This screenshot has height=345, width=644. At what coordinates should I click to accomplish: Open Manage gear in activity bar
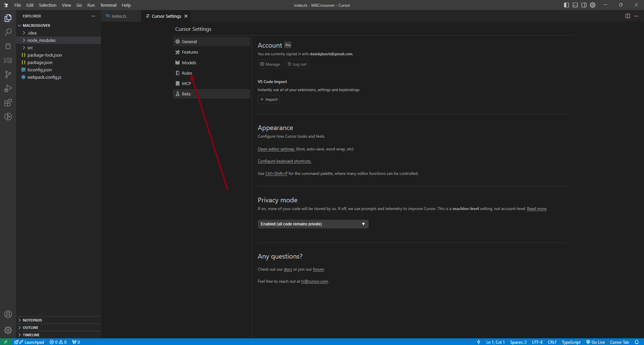[x=8, y=330]
